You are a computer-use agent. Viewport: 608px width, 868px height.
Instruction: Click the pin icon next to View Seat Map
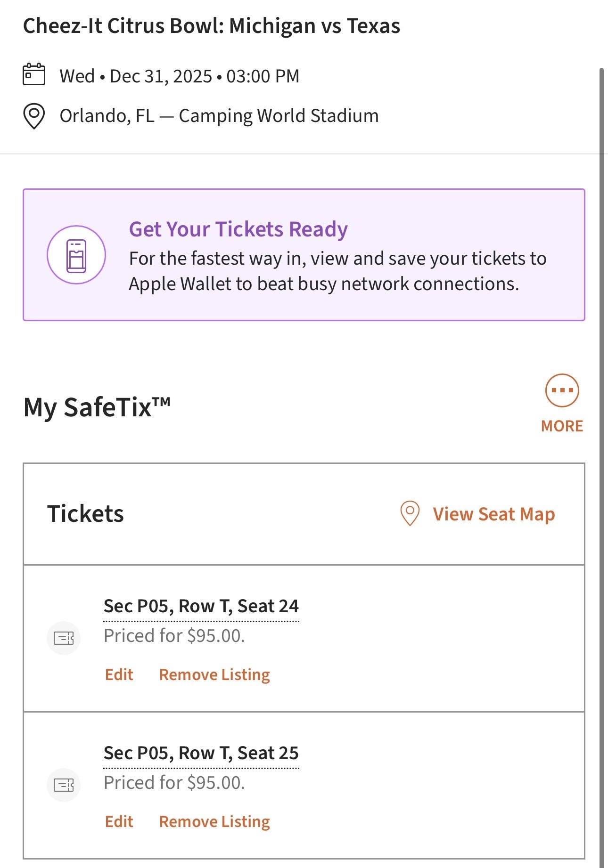pyautogui.click(x=410, y=513)
